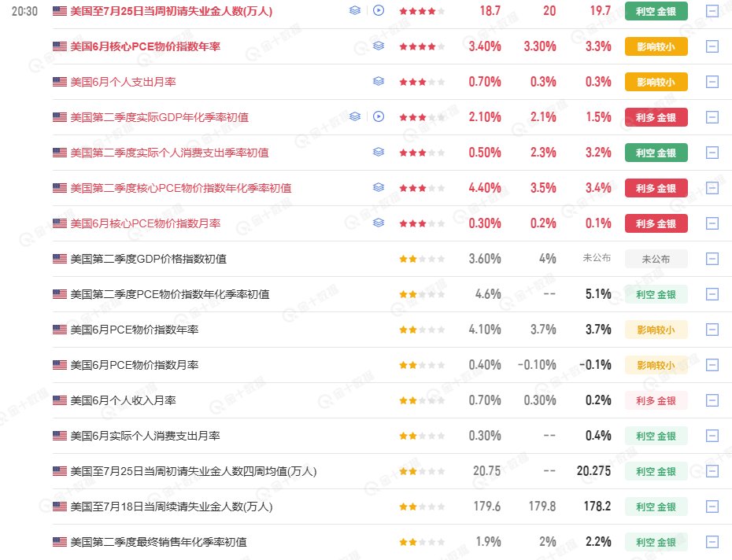The width and height of the screenshot is (732, 560).
Task: Open 美国第二季度GDP价格指数初值 indicator
Action: coord(149,259)
